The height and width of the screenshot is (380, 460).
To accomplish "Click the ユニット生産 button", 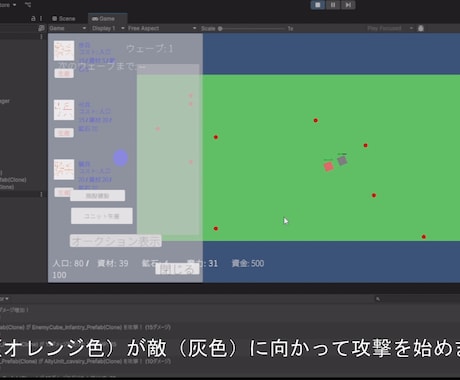I will click(x=102, y=216).
